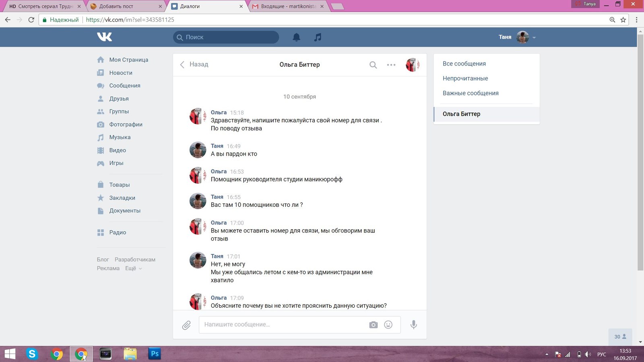Open a new browser tab

(337, 6)
